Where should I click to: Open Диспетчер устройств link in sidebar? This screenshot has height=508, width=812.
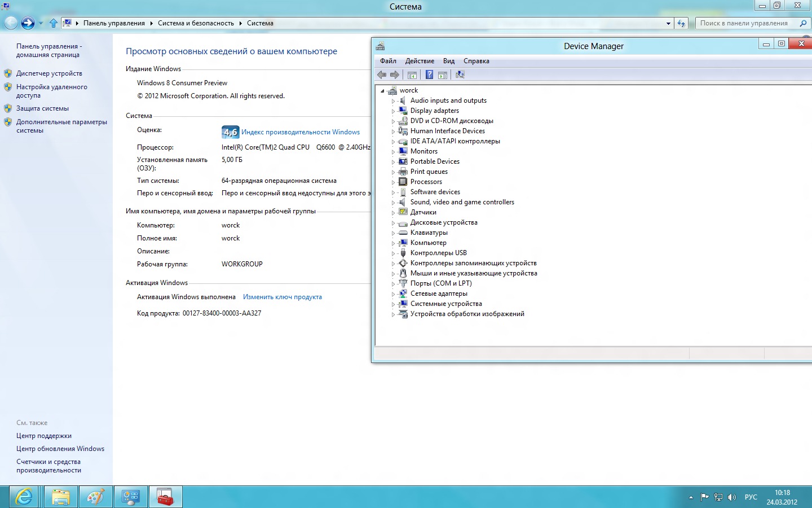pos(49,73)
